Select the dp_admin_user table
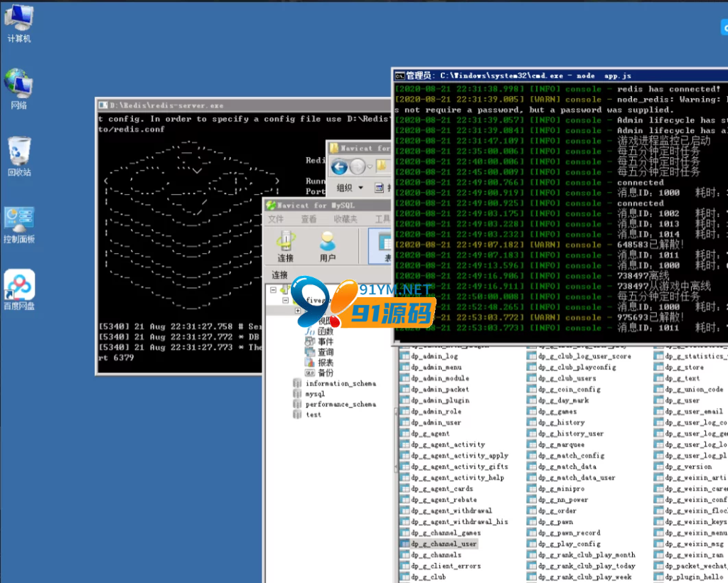The image size is (728, 583). click(436, 422)
